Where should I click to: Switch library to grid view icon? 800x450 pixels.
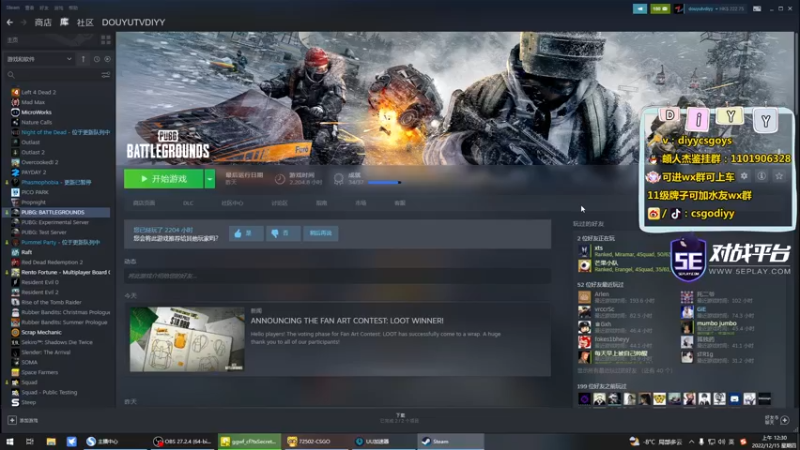pyautogui.click(x=106, y=40)
